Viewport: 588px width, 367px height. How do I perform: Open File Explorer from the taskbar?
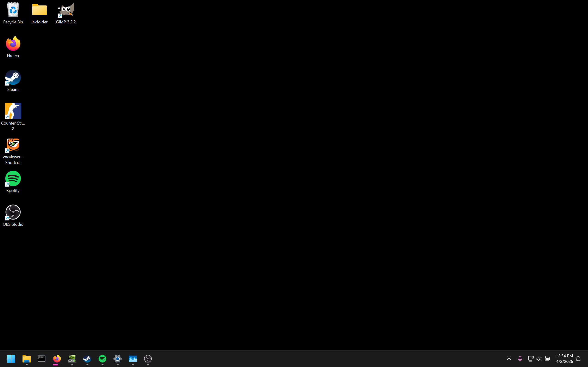pyautogui.click(x=26, y=359)
